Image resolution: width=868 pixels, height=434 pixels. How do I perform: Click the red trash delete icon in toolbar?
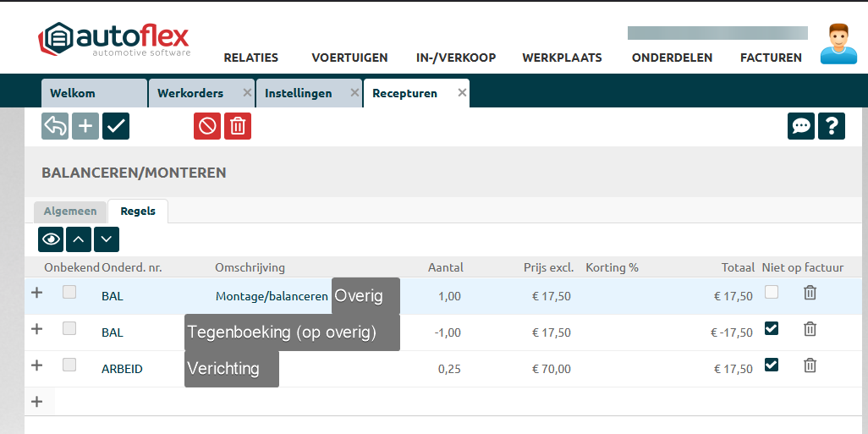coord(238,126)
